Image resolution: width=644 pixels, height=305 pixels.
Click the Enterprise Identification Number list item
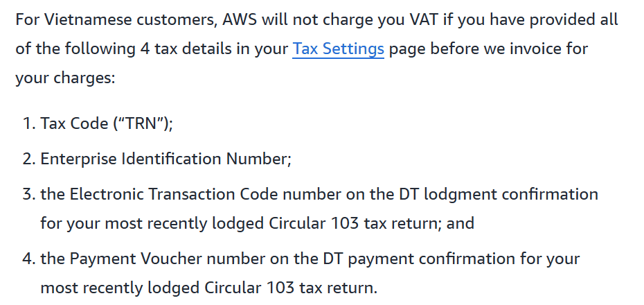166,159
